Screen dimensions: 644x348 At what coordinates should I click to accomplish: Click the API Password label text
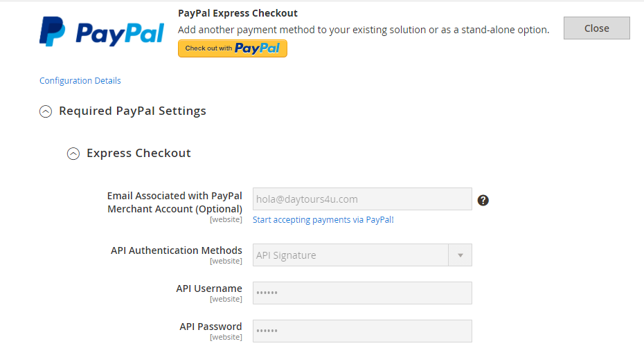pos(211,327)
